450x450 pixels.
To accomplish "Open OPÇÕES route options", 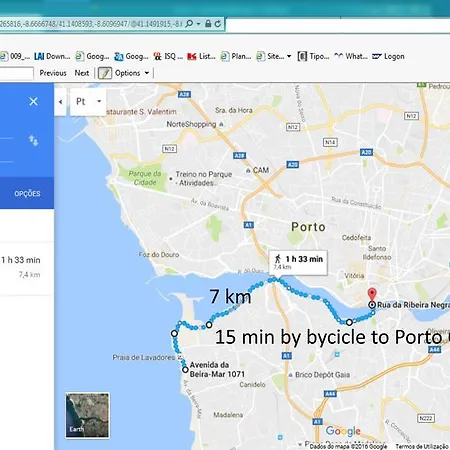I will click(27, 193).
